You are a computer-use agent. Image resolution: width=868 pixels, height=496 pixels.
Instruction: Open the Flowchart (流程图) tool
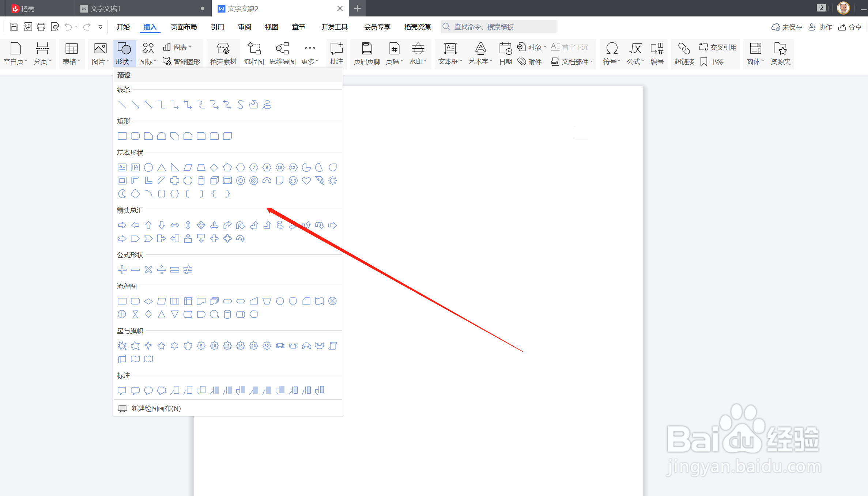click(254, 53)
